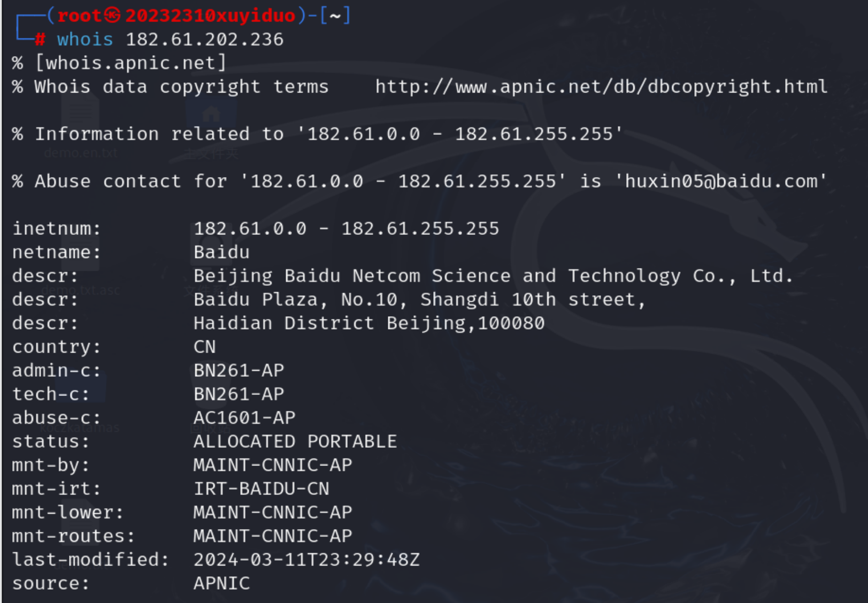
Task: Click the status value ALLOCATED PORTABLE
Action: coord(295,441)
